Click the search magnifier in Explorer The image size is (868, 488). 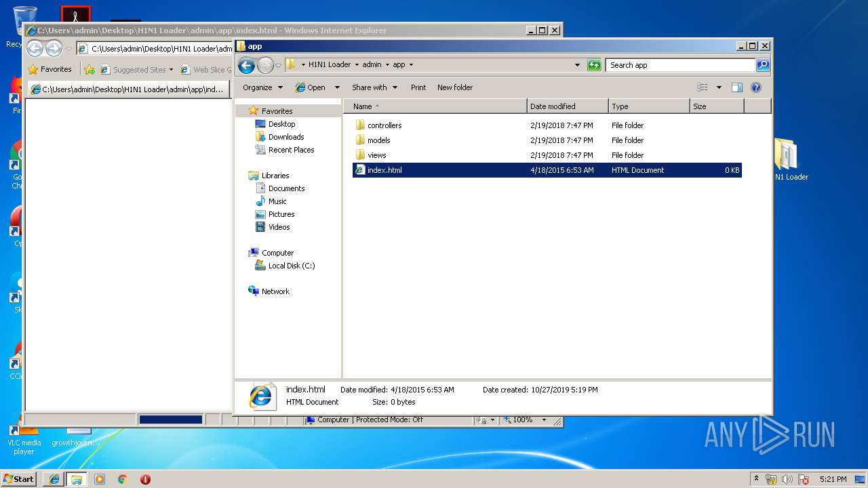763,65
